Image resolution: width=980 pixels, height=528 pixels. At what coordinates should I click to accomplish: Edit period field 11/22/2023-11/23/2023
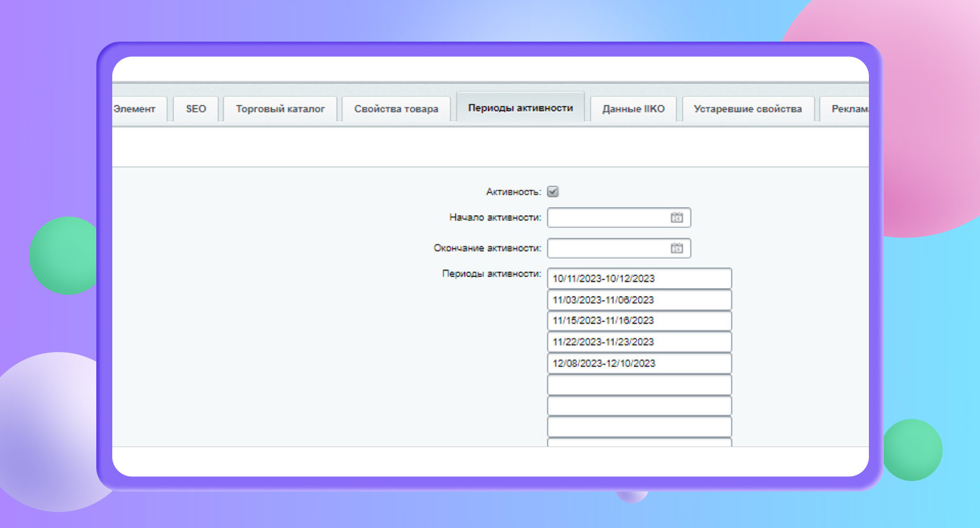(639, 342)
